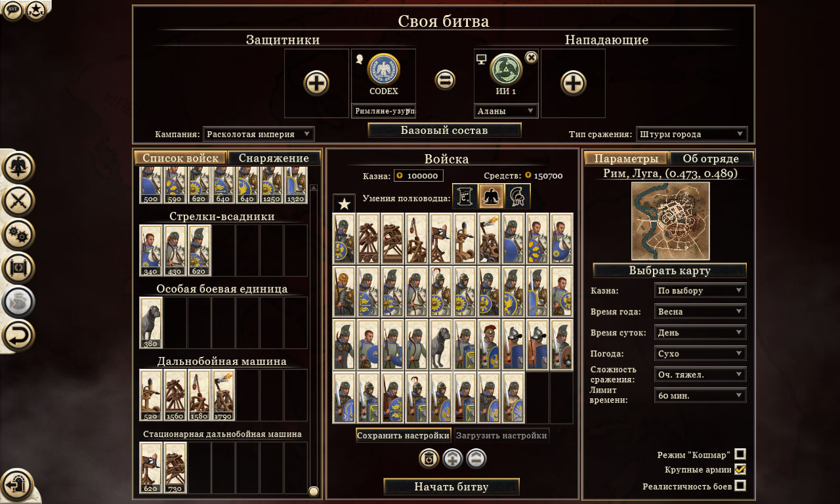Click the Выбрать карту button
This screenshot has height=504, width=840.
point(670,270)
